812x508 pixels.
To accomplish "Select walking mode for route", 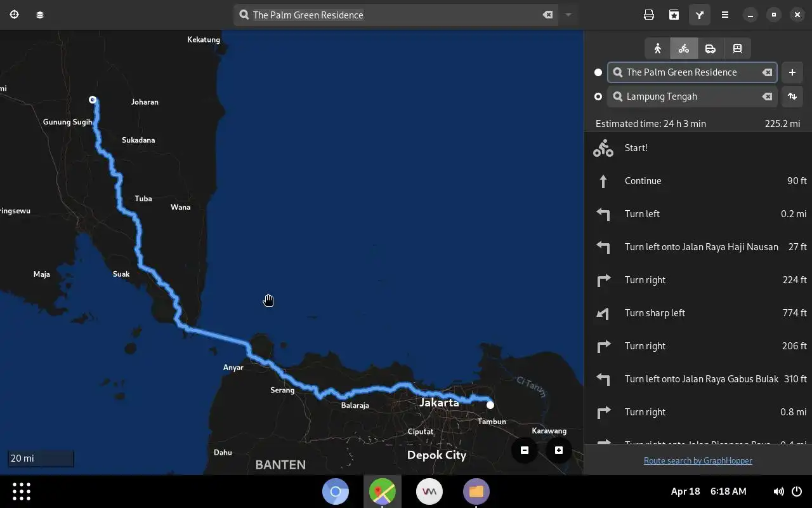I will 658,48.
